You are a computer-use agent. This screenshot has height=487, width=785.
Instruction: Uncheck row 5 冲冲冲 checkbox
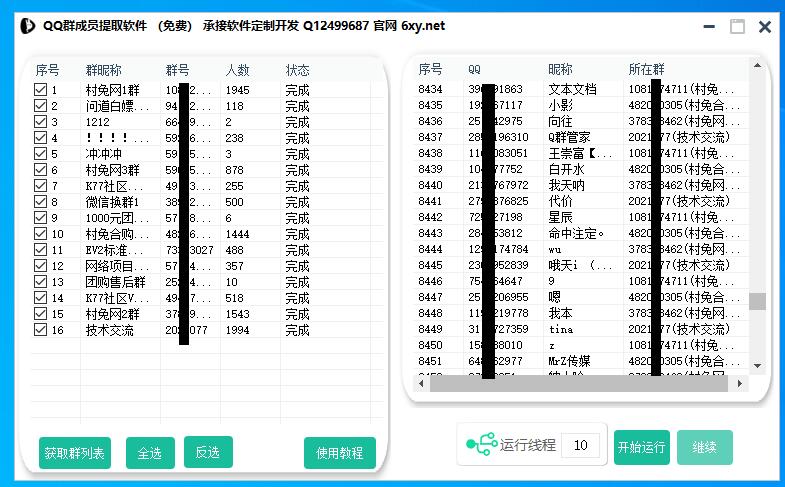(41, 154)
